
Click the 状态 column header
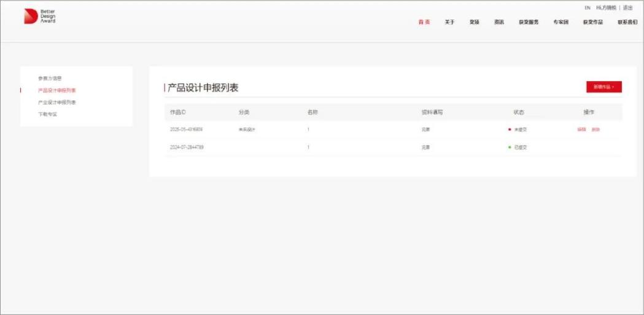pos(519,112)
